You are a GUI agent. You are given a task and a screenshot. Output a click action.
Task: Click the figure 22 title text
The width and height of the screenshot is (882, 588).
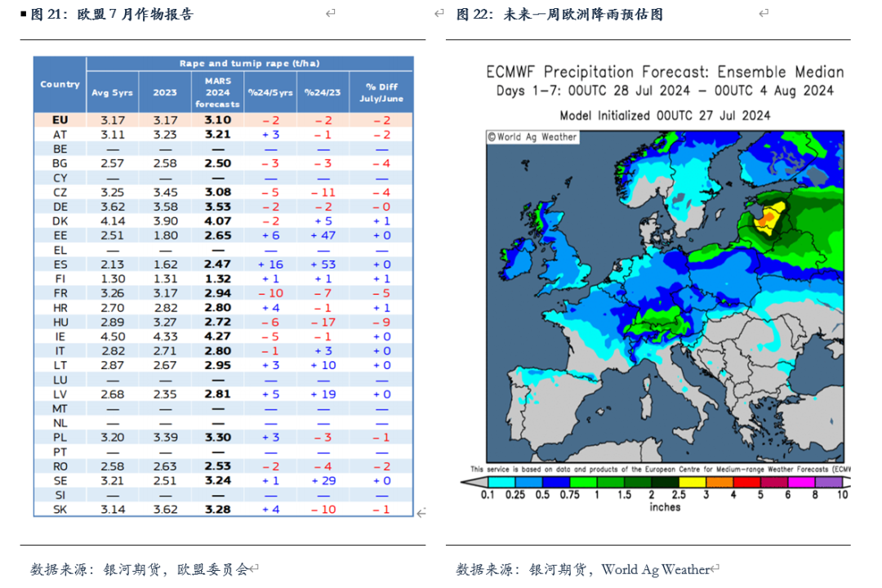[x=559, y=14]
